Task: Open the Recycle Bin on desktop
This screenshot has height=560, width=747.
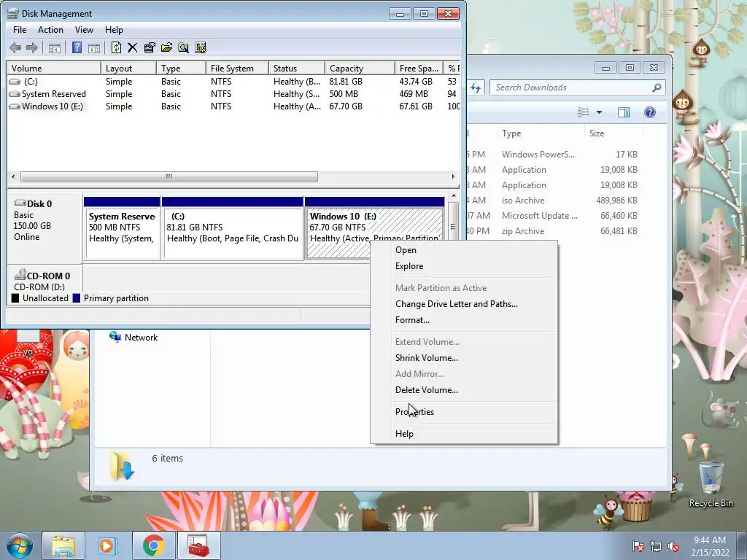Action: 711,483
